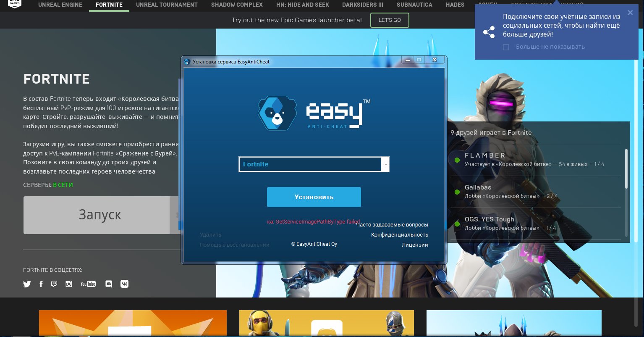Click the Fortnite combo box field

[x=314, y=164]
